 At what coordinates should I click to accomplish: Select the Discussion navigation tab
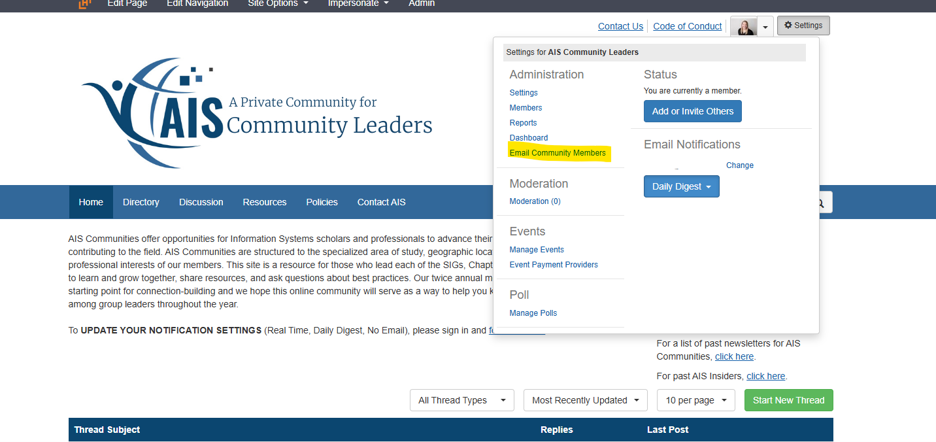201,202
